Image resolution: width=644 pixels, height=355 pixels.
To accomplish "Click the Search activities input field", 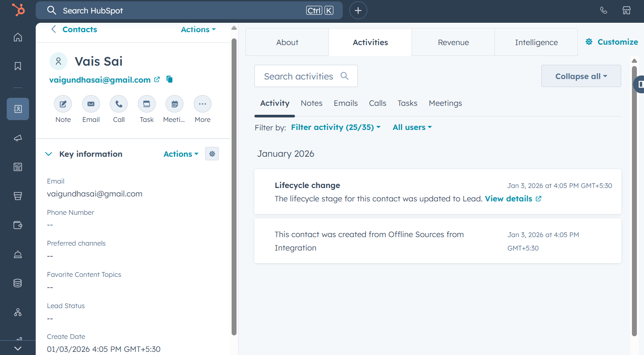I will pyautogui.click(x=299, y=76).
